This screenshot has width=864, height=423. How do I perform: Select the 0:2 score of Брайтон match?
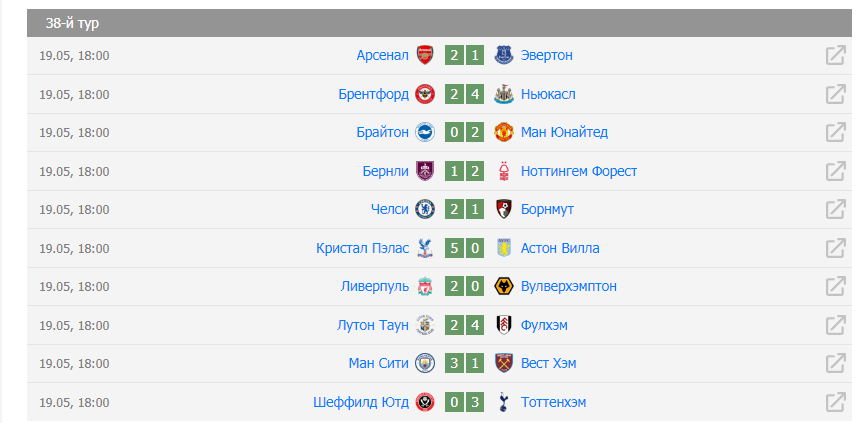pyautogui.click(x=465, y=132)
